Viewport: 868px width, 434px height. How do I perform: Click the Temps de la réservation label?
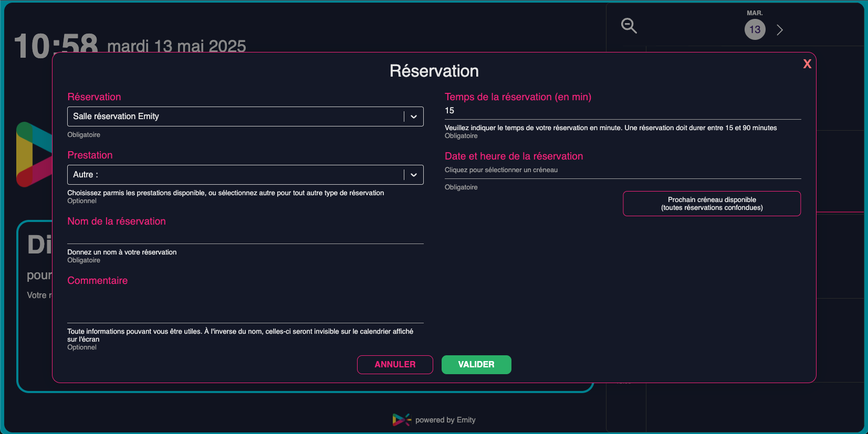click(518, 97)
